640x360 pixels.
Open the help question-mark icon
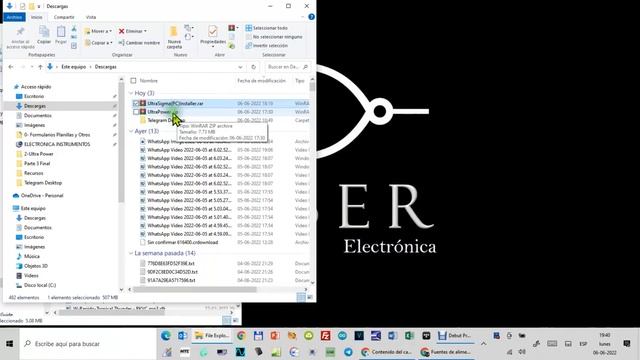point(311,17)
